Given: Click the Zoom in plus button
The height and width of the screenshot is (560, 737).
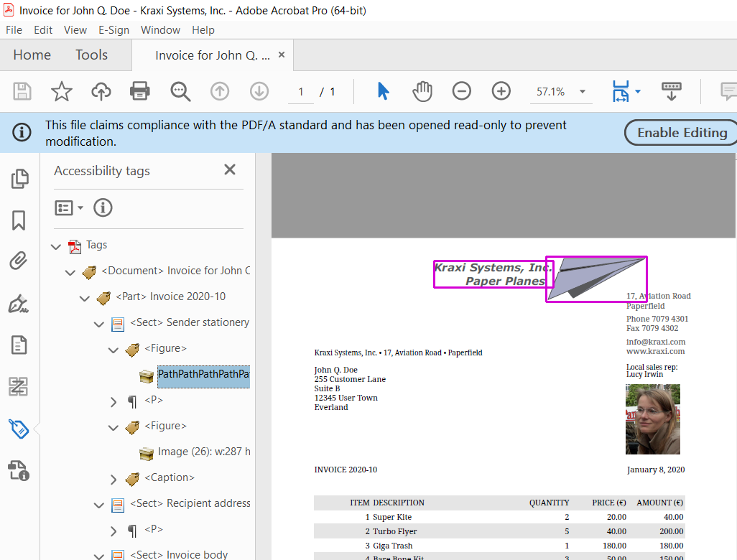Looking at the screenshot, I should [501, 91].
